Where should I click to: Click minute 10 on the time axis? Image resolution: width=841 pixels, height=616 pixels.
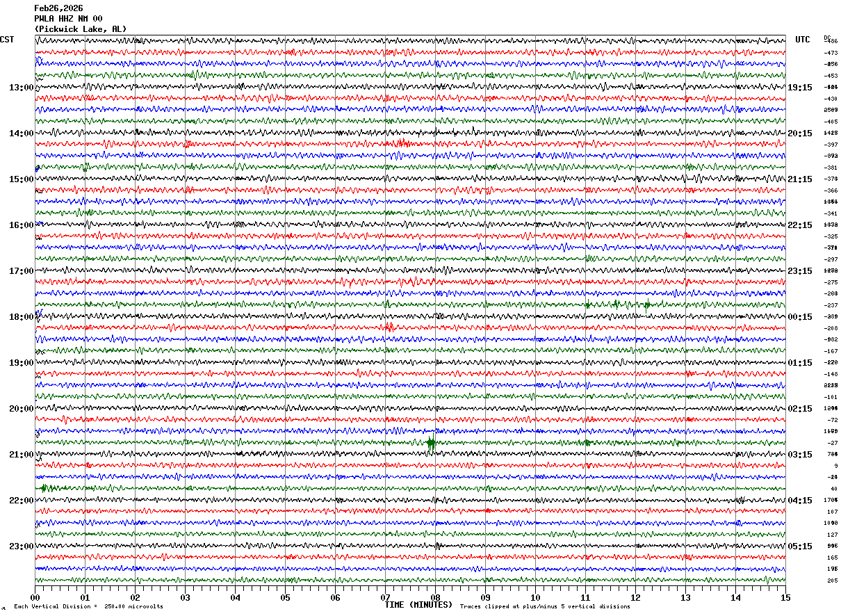[x=535, y=597]
